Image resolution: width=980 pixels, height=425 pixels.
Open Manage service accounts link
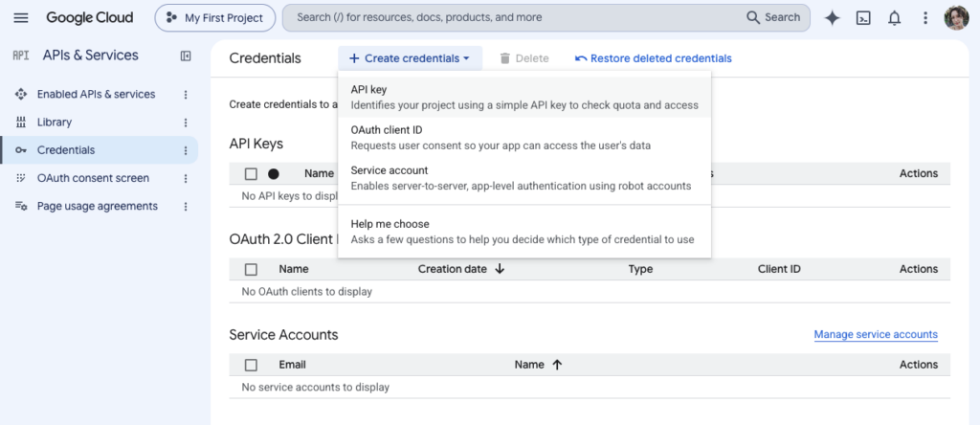(x=876, y=334)
